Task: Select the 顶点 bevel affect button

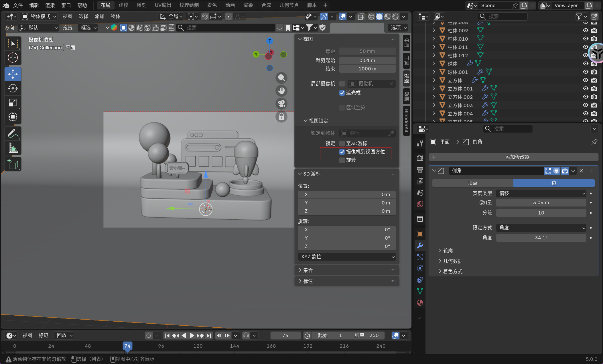Action: coord(472,183)
